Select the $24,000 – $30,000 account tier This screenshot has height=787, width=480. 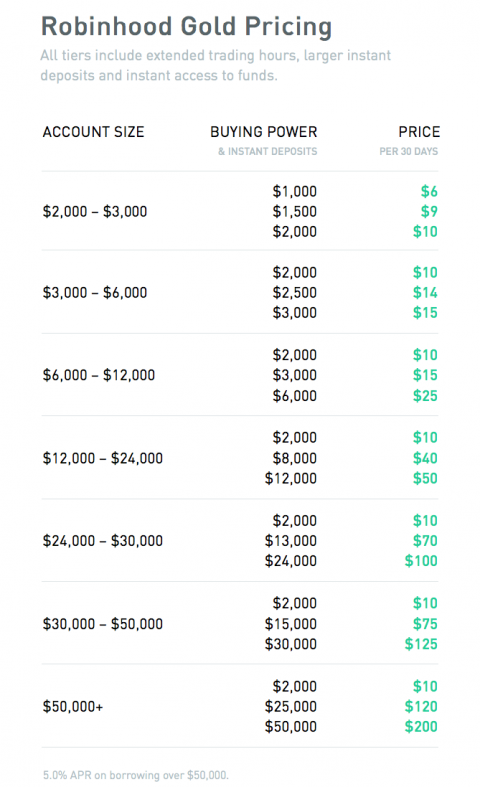[x=103, y=541]
